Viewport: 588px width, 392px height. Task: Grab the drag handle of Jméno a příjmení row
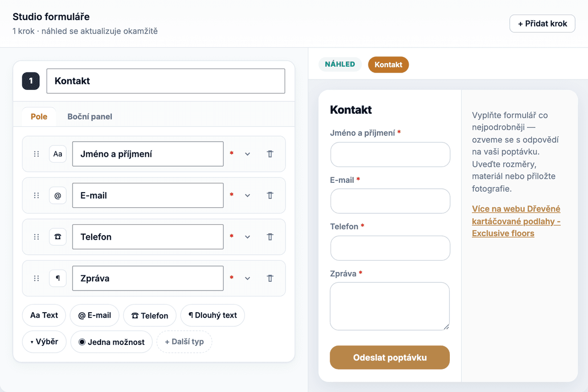coord(36,154)
